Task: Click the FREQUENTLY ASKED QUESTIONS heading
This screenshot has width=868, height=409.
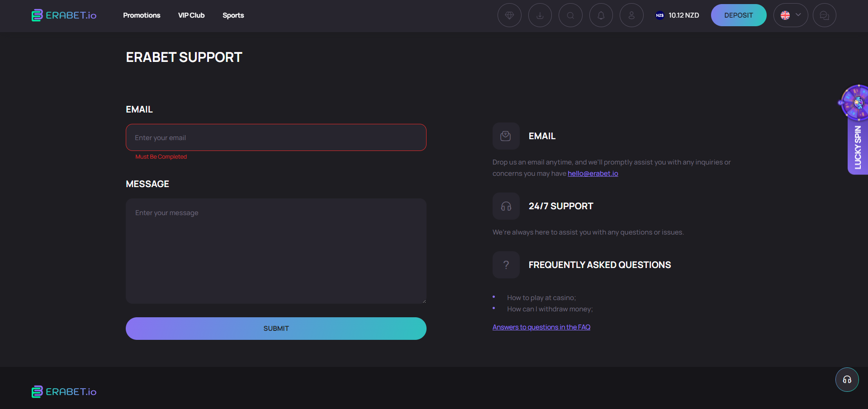Action: (600, 265)
